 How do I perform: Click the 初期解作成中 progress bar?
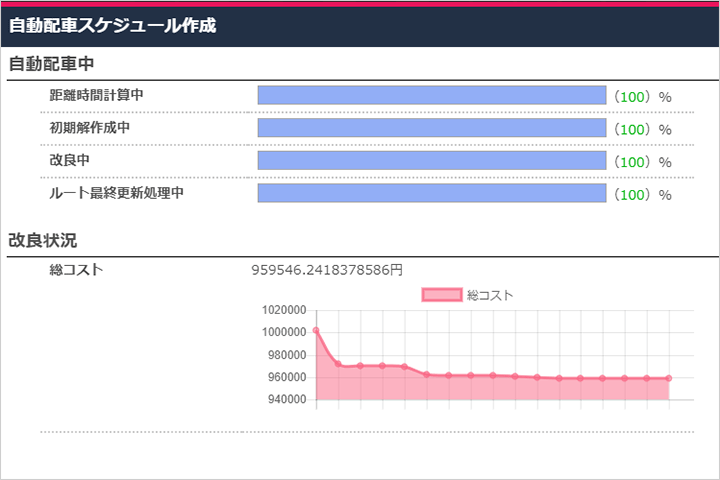tap(432, 128)
